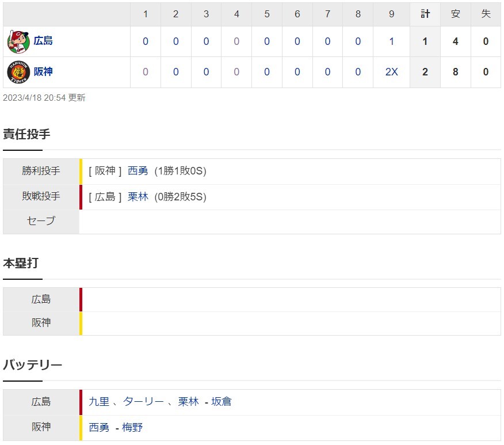The image size is (504, 445).
Task: Click 栗林 in the battery section
Action: tap(188, 402)
